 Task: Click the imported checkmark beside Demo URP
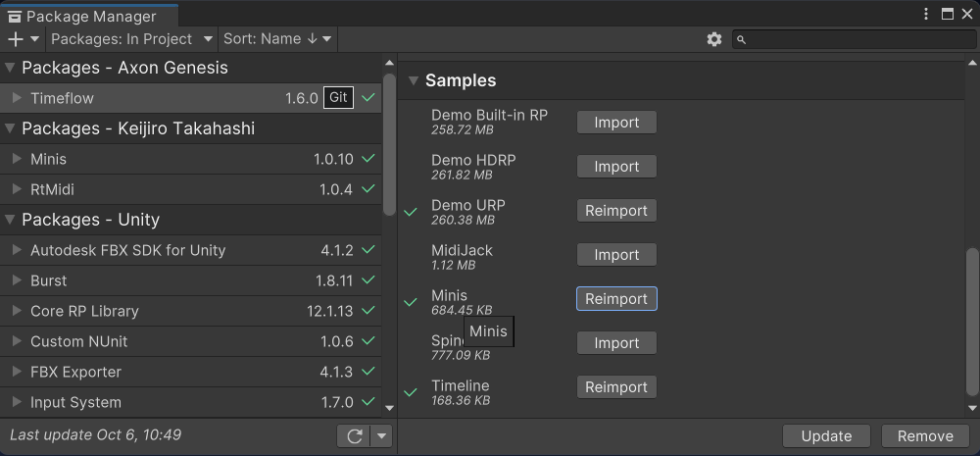click(x=411, y=213)
